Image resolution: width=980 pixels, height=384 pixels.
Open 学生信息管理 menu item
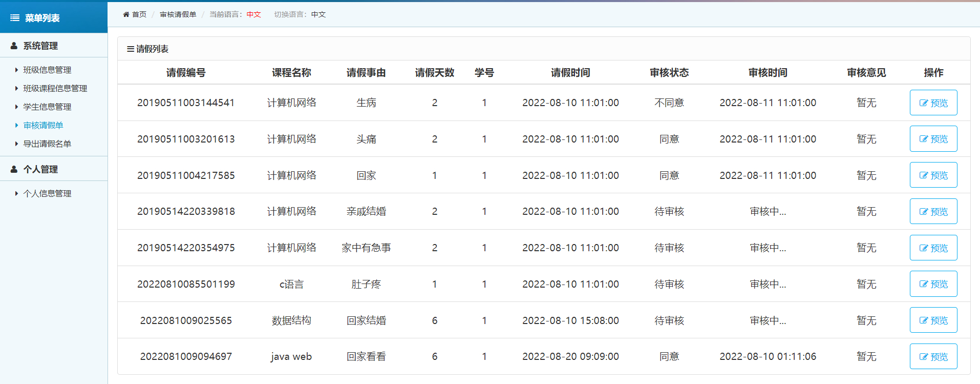coord(47,107)
